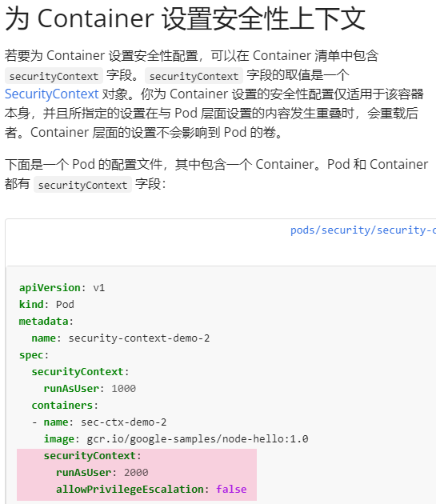Click the metadata key in YAML
Image resolution: width=436 pixels, height=504 pixels.
43,321
